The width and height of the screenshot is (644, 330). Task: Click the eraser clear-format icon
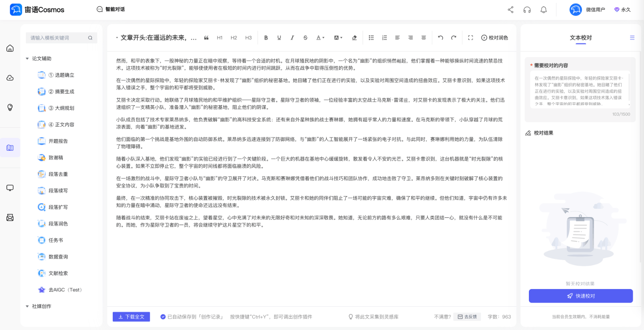354,38
